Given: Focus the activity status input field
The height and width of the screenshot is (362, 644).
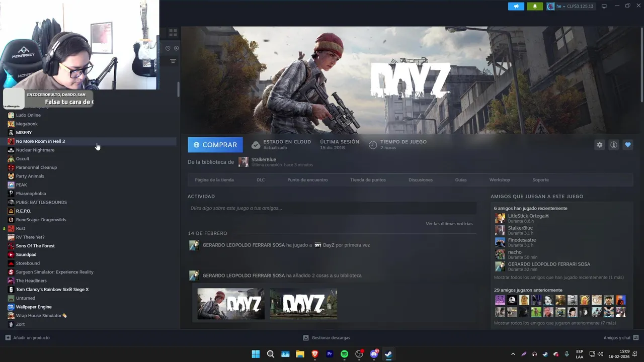Looking at the screenshot, I should click(332, 208).
